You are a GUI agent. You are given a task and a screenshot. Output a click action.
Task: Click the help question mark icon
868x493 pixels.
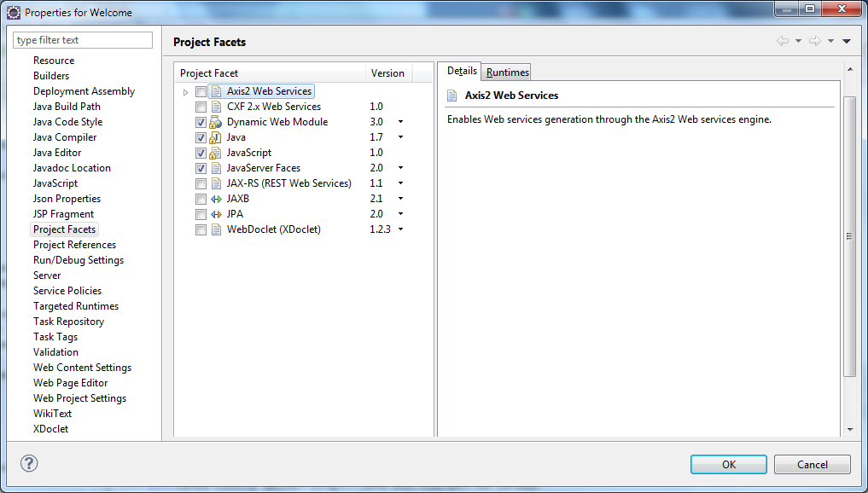pyautogui.click(x=29, y=463)
